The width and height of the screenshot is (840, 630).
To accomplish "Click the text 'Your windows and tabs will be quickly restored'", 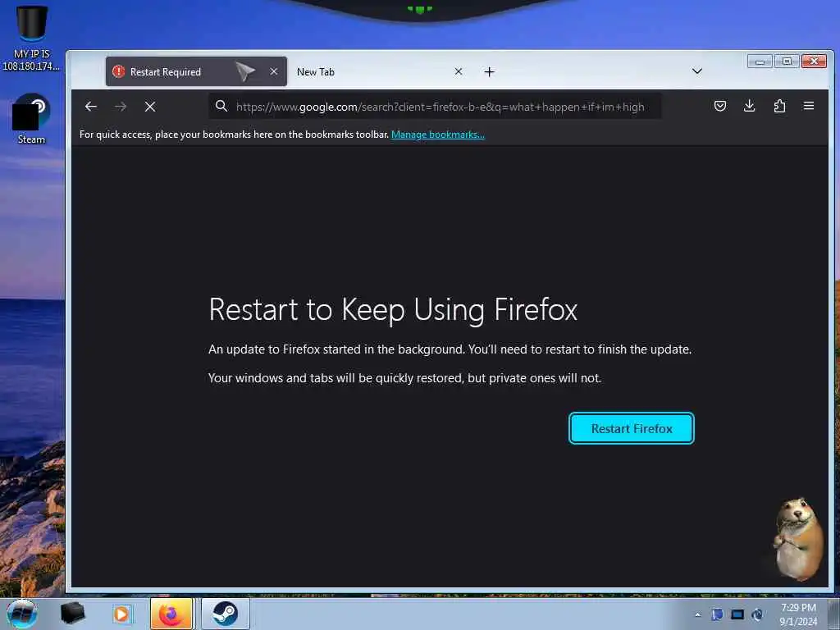I will click(336, 378).
